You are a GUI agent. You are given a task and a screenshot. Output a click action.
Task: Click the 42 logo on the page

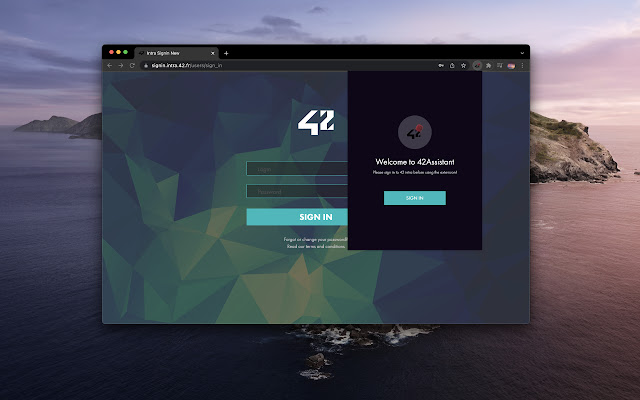point(316,122)
